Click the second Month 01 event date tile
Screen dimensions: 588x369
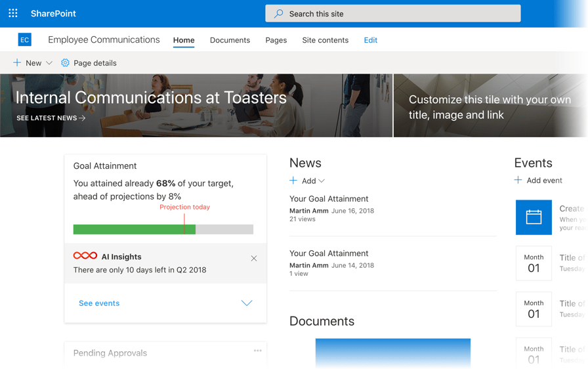coord(534,309)
